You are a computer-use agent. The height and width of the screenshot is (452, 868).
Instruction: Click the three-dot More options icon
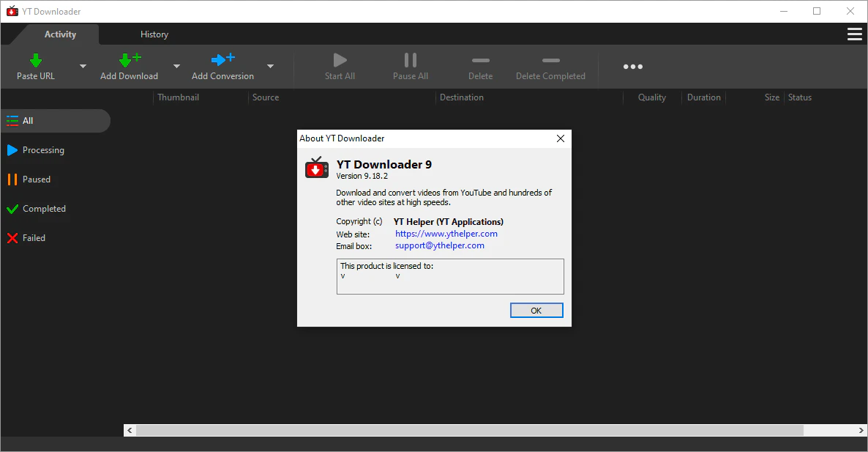(632, 66)
